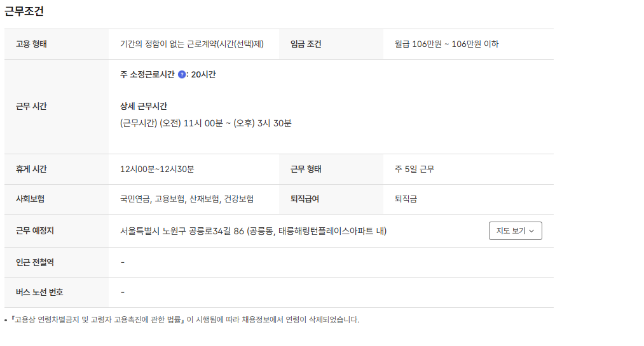Screen dimensions: 644x346
Task: Click the 근무조건 section heading
Action: click(x=24, y=11)
